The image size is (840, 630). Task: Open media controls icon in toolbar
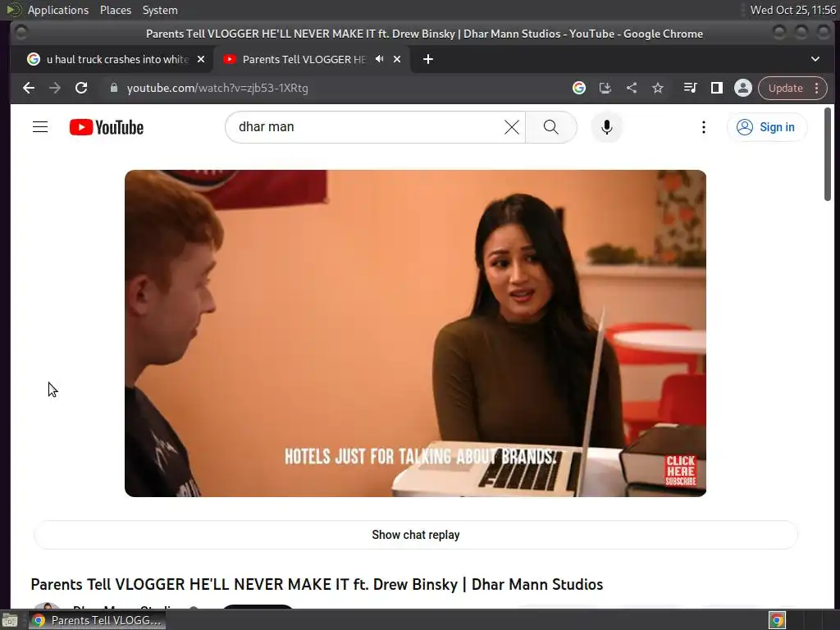coord(690,88)
